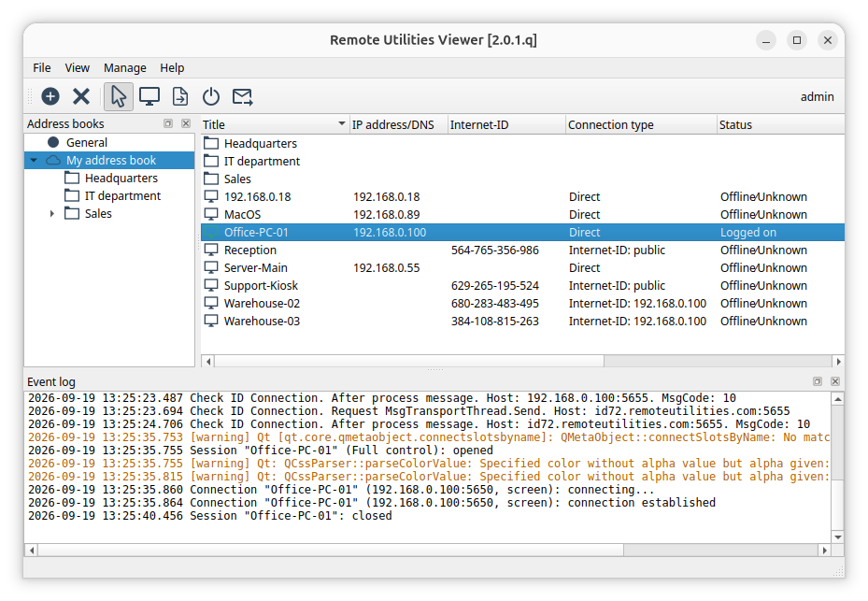Screen dimensions: 868x601
Task: Click Server-Main computer icon
Action: click(x=211, y=267)
